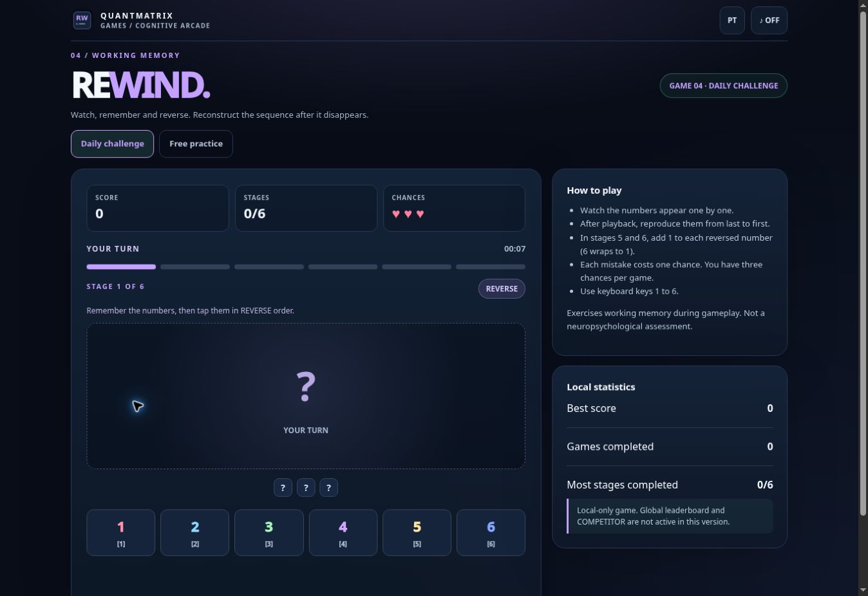Click the Most stages completed value 0/6
This screenshot has width=868, height=596.
click(765, 485)
